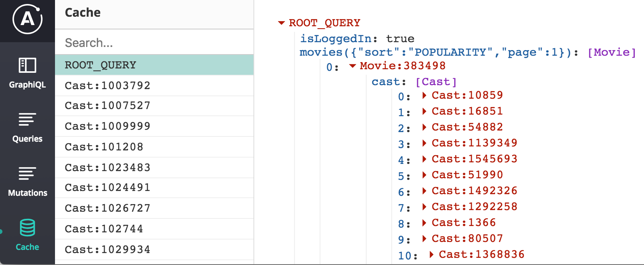Select Cast:1003792 in the cache list
Image resolution: width=644 pixels, height=265 pixels.
click(x=154, y=86)
